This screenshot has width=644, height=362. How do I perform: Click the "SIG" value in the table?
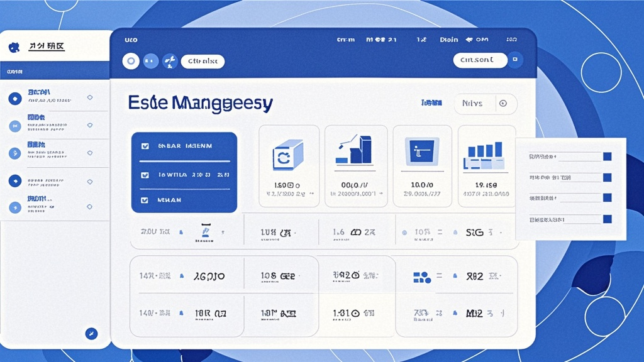point(474,233)
